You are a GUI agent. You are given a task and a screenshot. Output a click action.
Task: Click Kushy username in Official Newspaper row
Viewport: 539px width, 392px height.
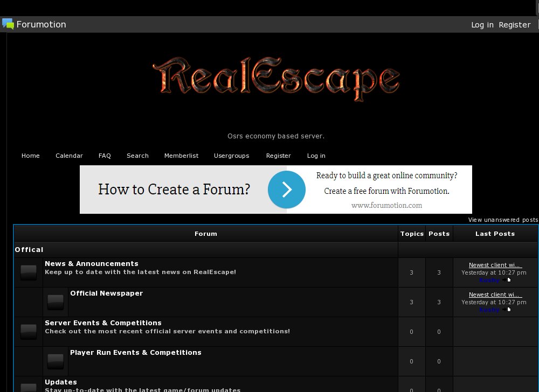489,310
